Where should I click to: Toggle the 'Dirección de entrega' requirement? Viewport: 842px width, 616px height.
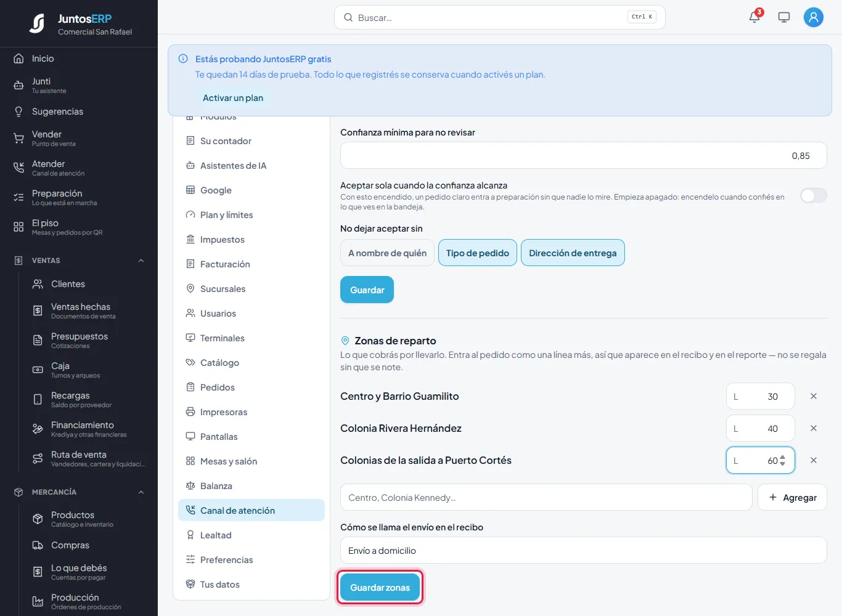(573, 253)
